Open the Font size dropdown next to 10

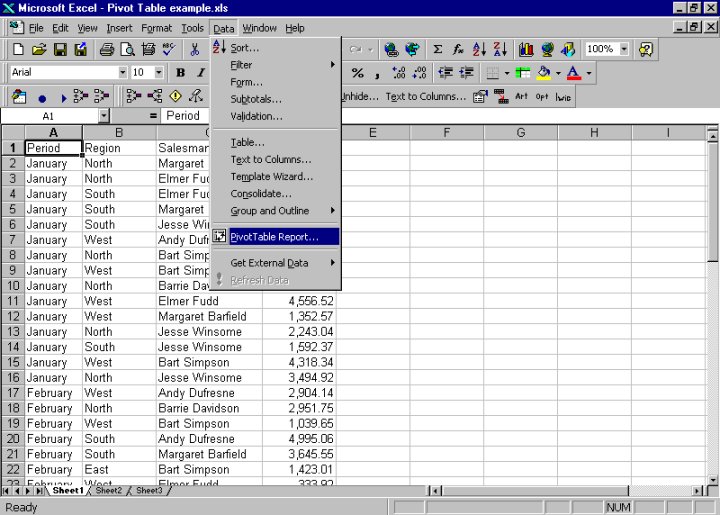(159, 73)
